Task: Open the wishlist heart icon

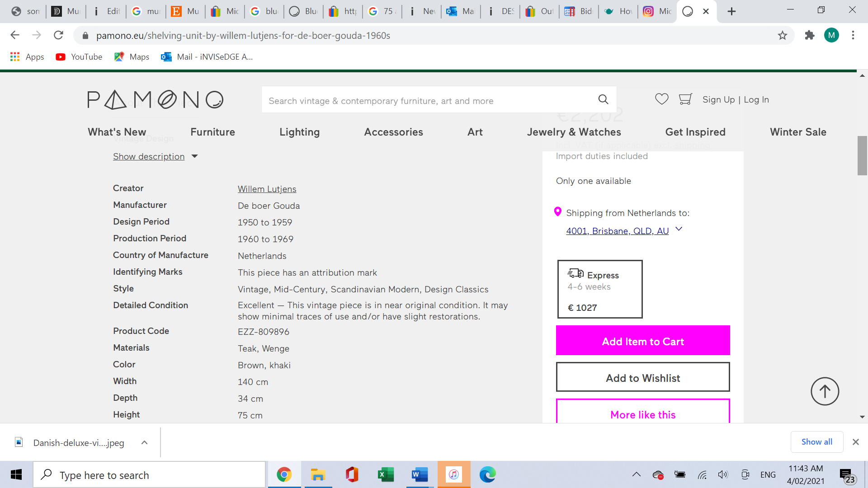Action: [662, 99]
